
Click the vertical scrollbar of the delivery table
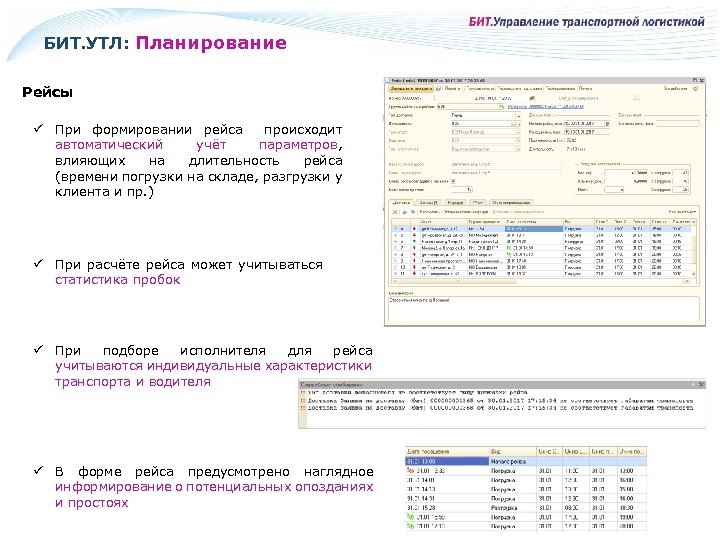(695, 248)
